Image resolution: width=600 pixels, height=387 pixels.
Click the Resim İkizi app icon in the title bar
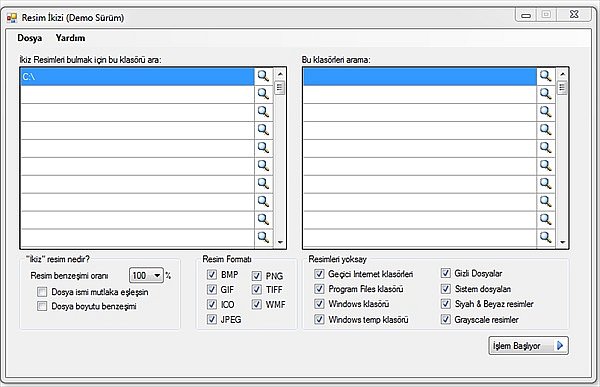12,18
